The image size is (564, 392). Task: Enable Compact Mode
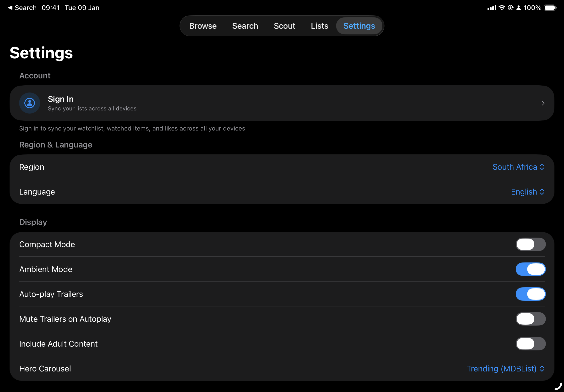531,244
